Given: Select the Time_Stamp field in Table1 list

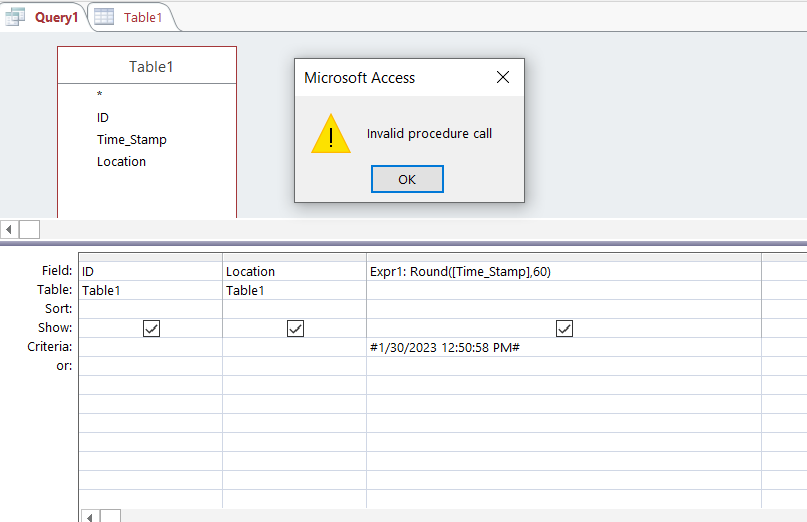Looking at the screenshot, I should point(132,140).
